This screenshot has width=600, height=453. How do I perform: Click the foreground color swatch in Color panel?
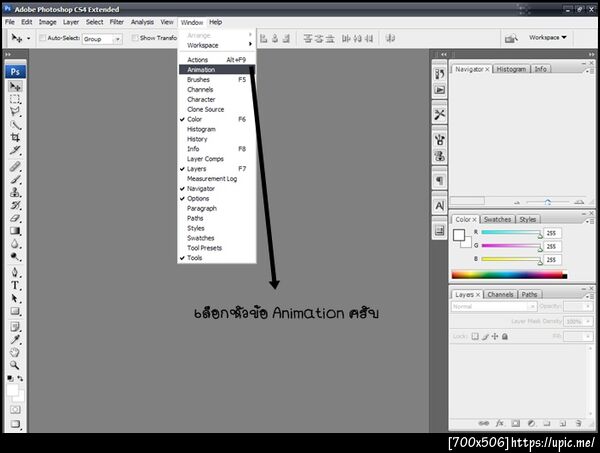[459, 235]
